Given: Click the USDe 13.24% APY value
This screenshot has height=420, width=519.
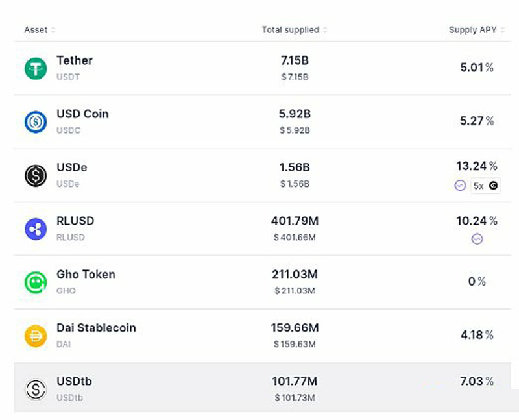Looking at the screenshot, I should pyautogui.click(x=477, y=167).
